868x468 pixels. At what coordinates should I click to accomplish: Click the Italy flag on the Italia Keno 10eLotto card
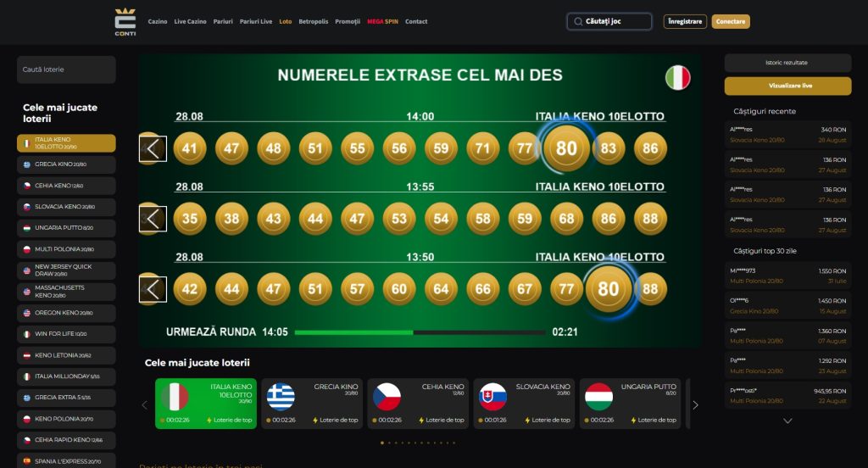pyautogui.click(x=175, y=397)
